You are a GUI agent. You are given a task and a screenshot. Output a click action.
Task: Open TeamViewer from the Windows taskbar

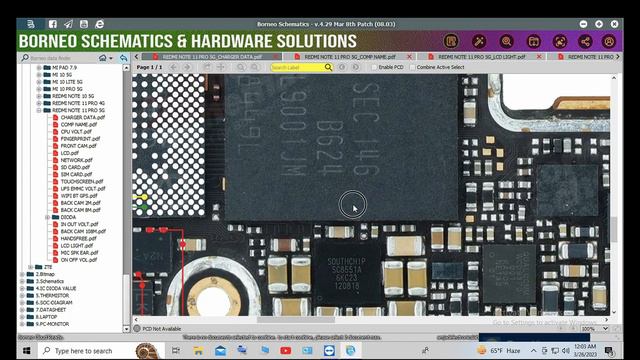pyautogui.click(x=329, y=351)
